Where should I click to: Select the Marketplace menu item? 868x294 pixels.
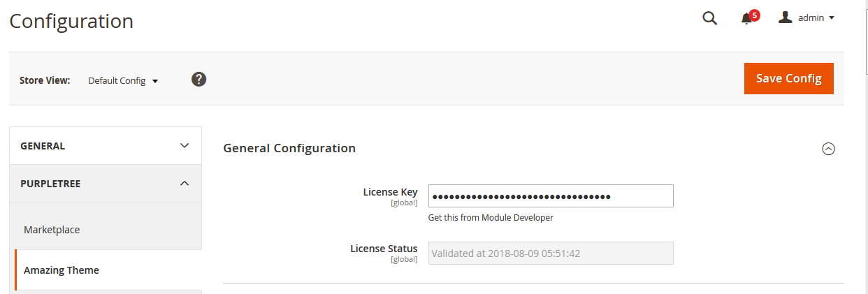coord(52,230)
